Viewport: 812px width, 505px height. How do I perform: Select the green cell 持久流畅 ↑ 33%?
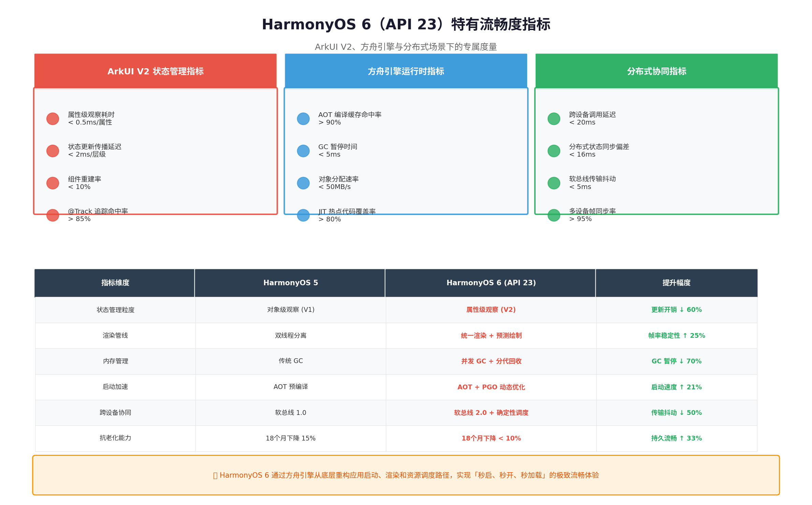(x=677, y=438)
